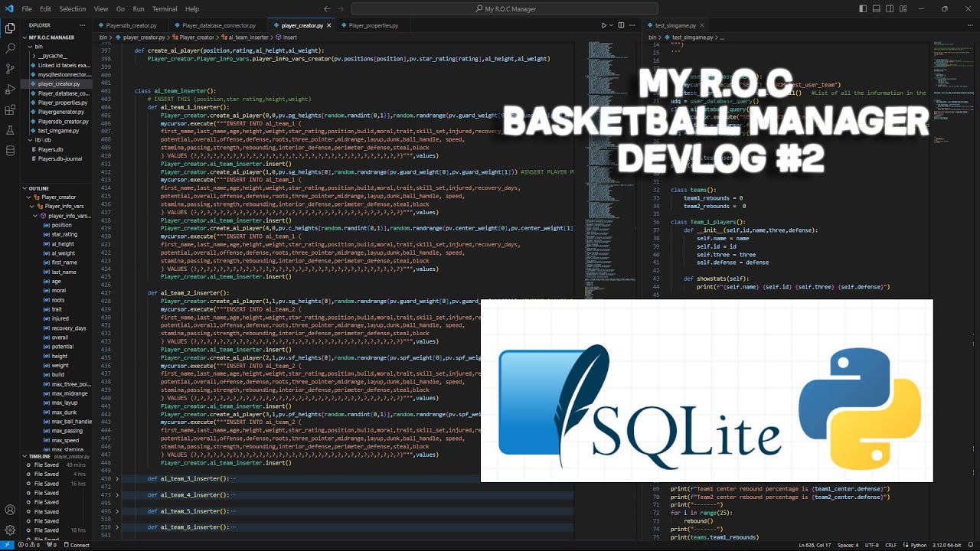Click the Ln 636, Col 17 position indicator
980x551 pixels.
(x=815, y=545)
